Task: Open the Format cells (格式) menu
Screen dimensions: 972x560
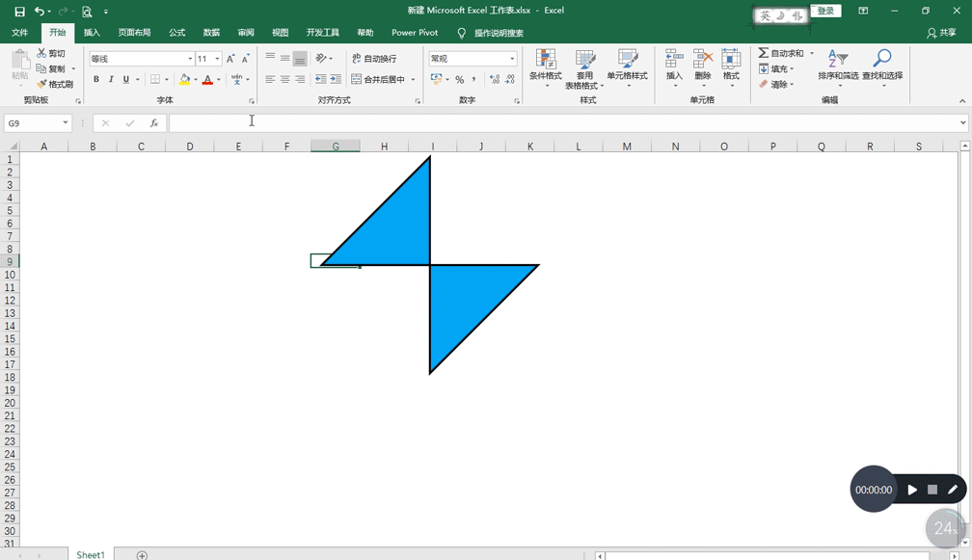Action: point(731,67)
